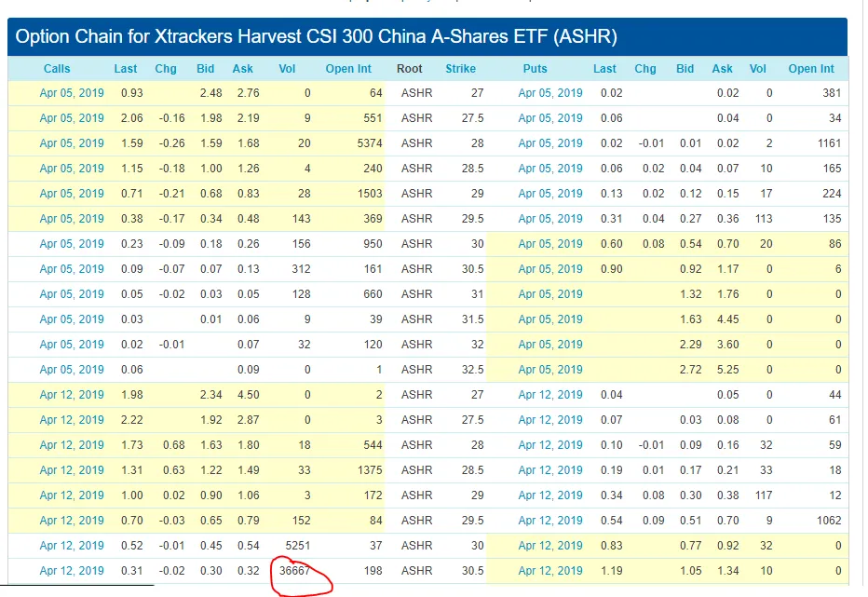Open the calls Apr 12, 2019 link at strike 30.5
Viewport: 868px width, 597px height.
pos(72,571)
